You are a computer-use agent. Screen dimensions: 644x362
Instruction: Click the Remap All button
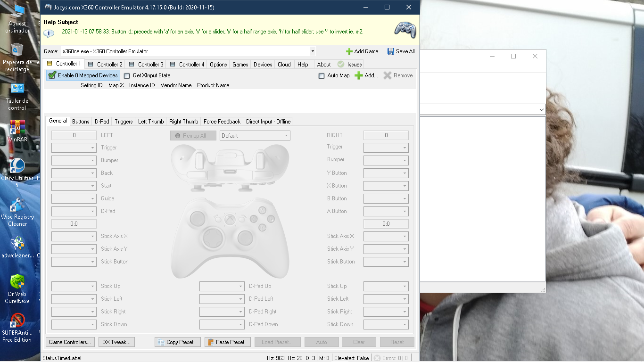pyautogui.click(x=193, y=136)
